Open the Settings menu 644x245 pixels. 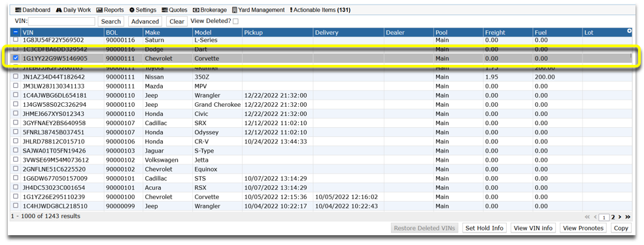pos(143,10)
